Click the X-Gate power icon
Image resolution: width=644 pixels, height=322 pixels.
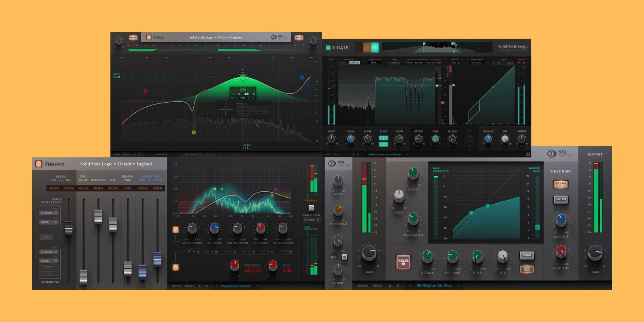(328, 47)
